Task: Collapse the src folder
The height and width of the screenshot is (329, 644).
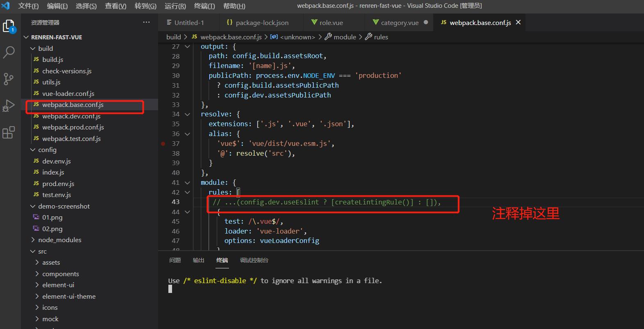Action: click(x=33, y=252)
